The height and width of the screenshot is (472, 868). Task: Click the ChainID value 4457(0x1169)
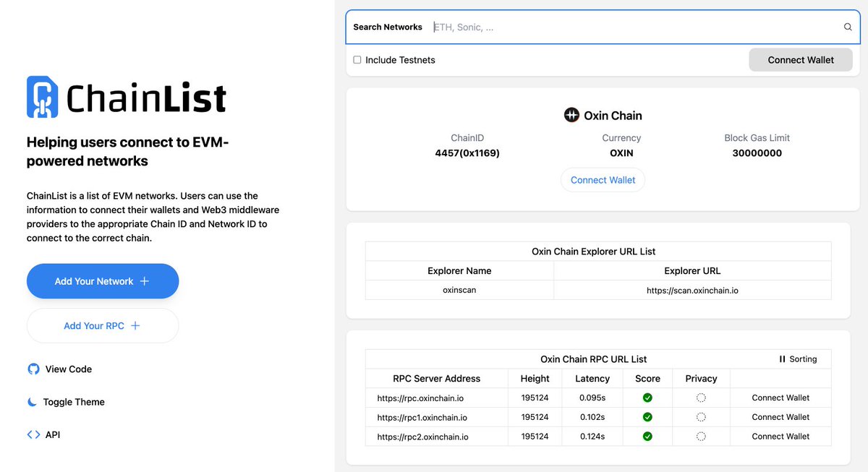[x=467, y=153]
